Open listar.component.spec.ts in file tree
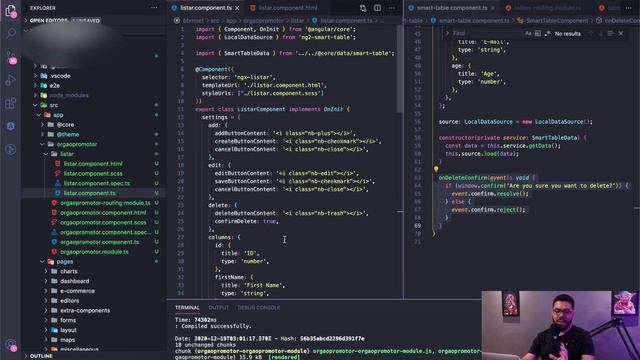 coord(97,184)
